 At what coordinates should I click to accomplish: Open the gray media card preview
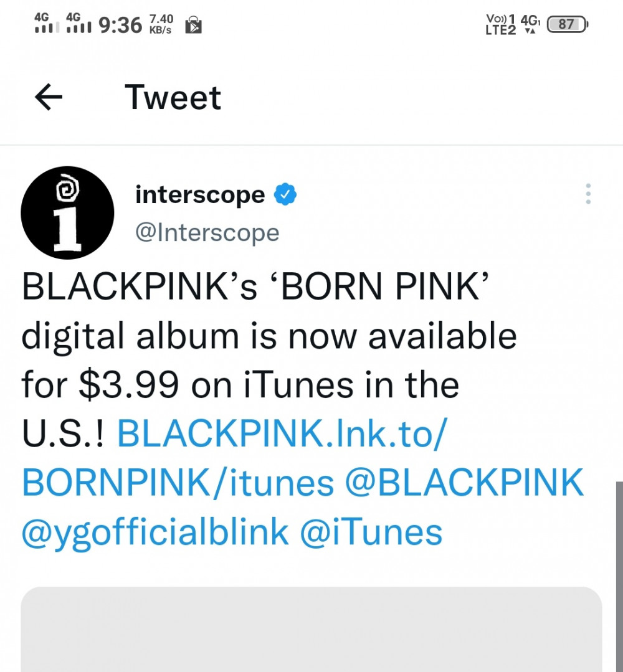pos(311,629)
